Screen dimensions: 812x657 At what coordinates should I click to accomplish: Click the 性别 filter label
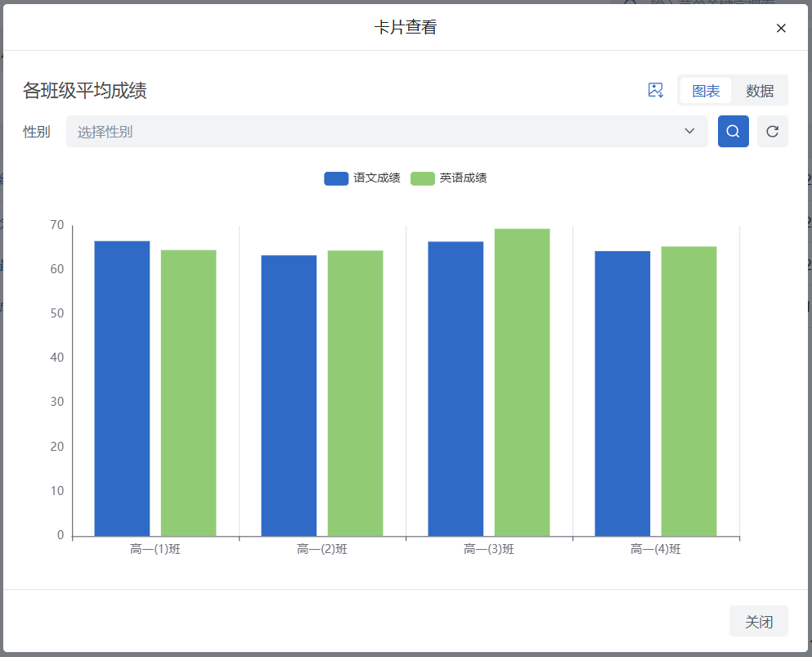[37, 132]
